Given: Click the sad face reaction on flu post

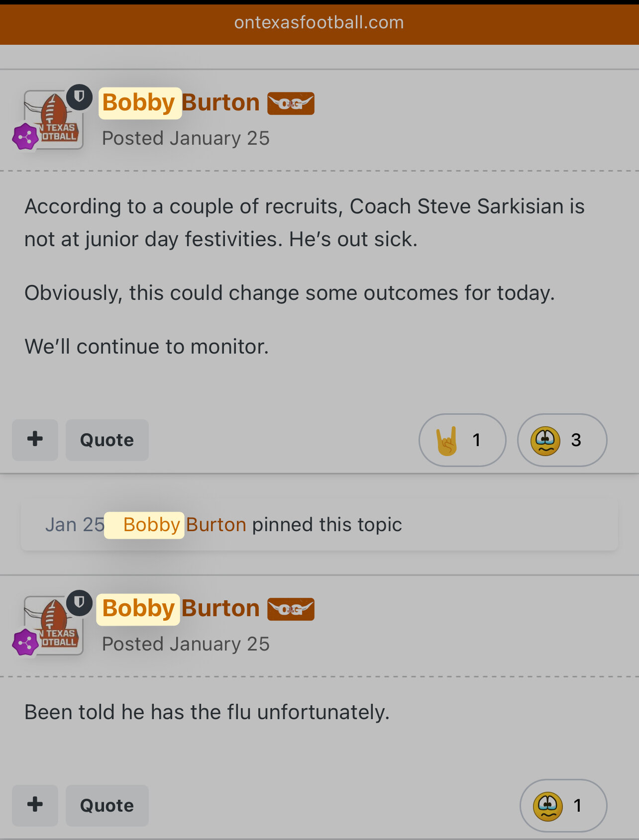Looking at the screenshot, I should (x=563, y=806).
